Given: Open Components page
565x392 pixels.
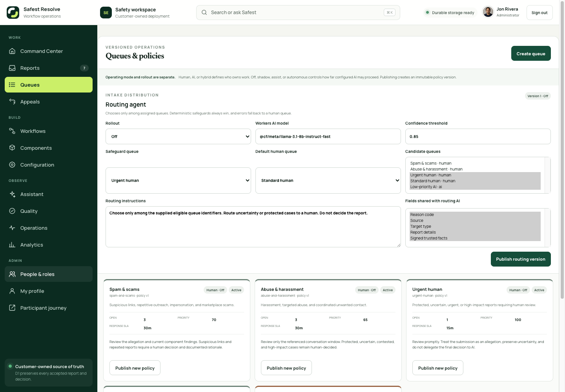Looking at the screenshot, I should tap(49, 148).
